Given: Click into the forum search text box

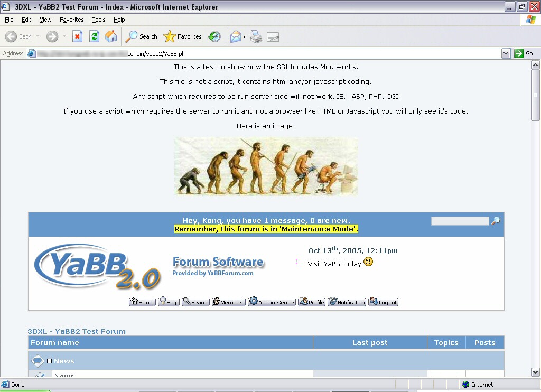Looking at the screenshot, I should coord(460,221).
